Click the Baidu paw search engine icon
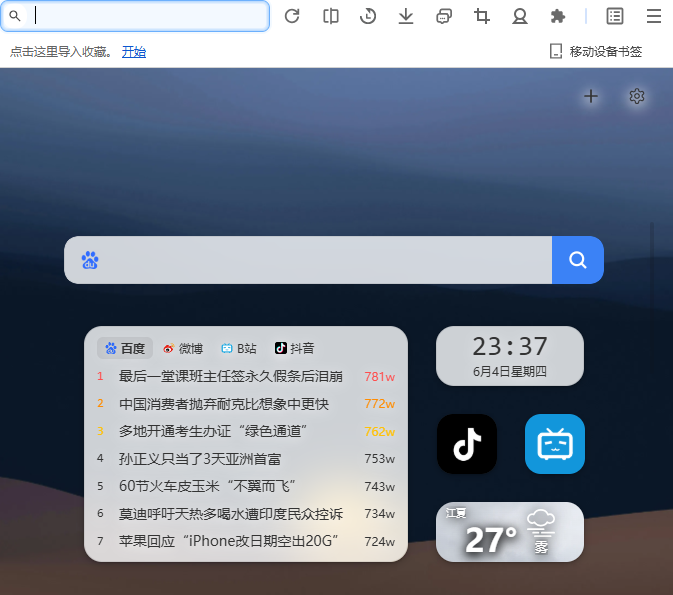The width and height of the screenshot is (673, 595). [90, 260]
